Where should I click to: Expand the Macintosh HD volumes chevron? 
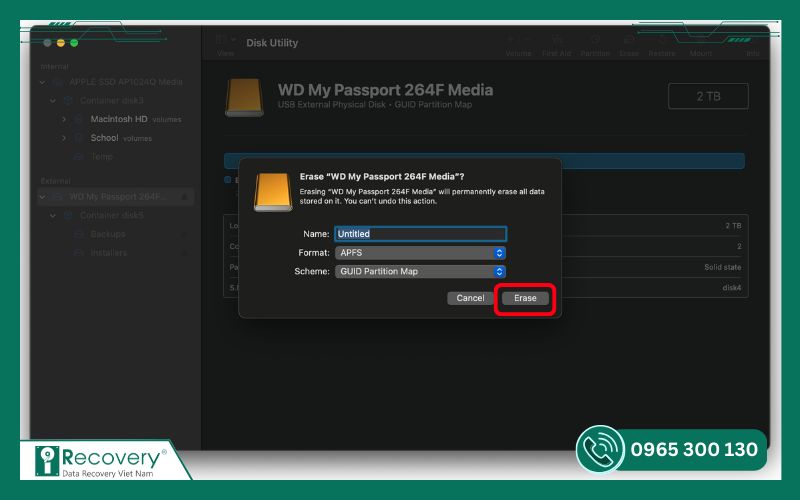point(64,119)
